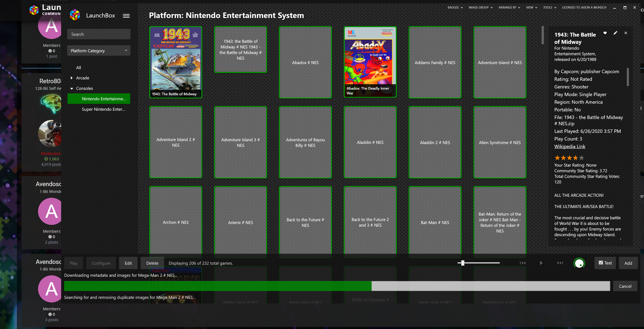
Task: Cancel the metadata download
Action: 625,286
